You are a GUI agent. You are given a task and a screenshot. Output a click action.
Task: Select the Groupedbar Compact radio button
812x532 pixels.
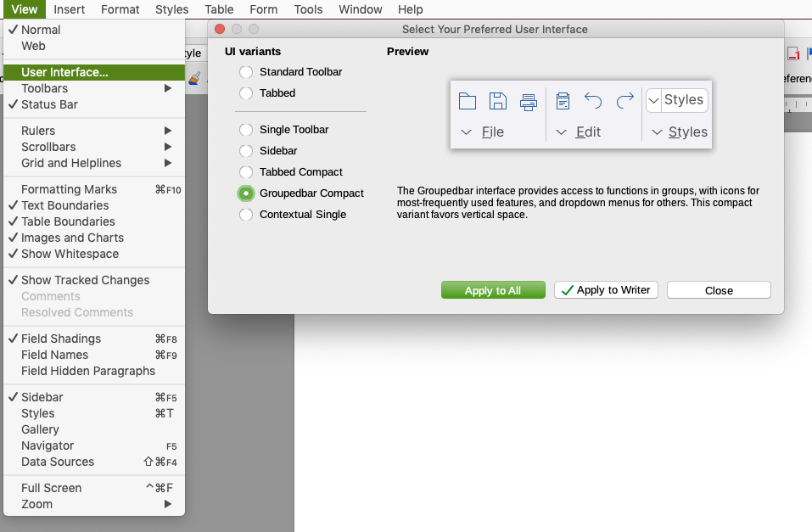(246, 193)
